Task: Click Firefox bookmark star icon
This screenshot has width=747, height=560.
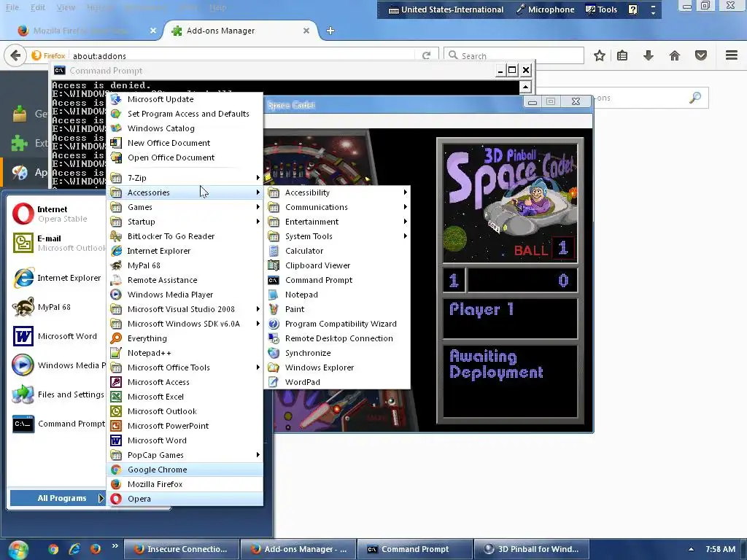Action: [600, 55]
